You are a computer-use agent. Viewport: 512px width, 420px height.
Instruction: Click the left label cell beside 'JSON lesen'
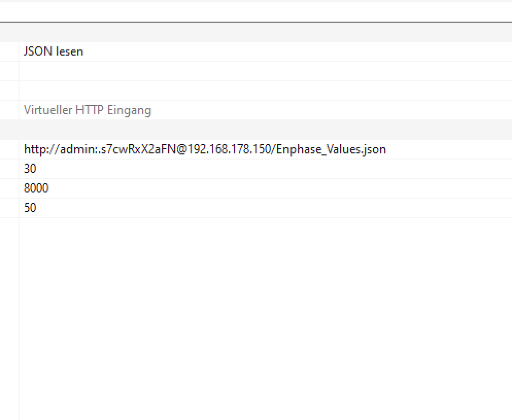pyautogui.click(x=9, y=51)
